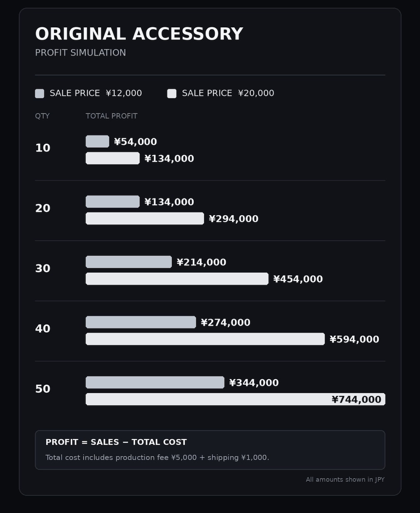Click the ¥20,000 sale price legend swatch
This screenshot has width=420, height=513.
pos(172,93)
